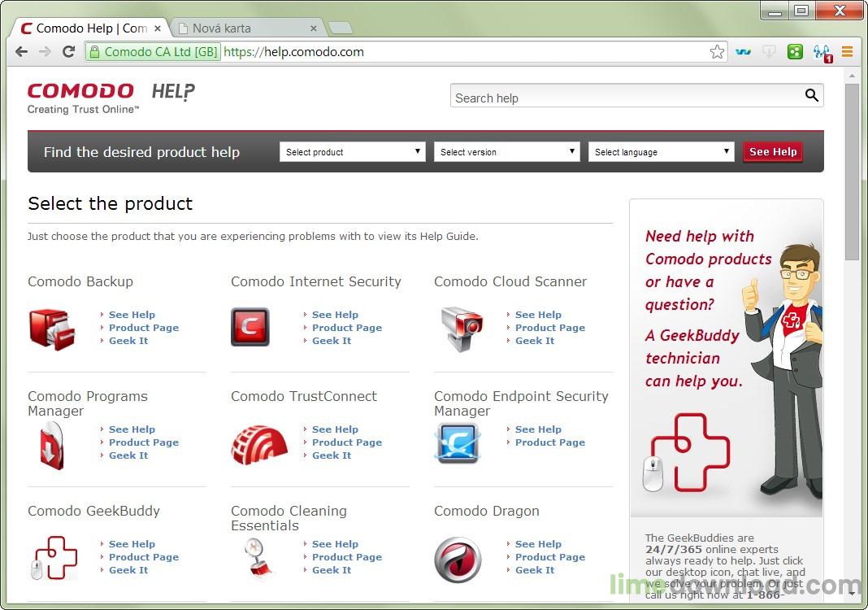Open the Comodo TrustConnect icon
The width and height of the screenshot is (868, 610).
click(259, 444)
